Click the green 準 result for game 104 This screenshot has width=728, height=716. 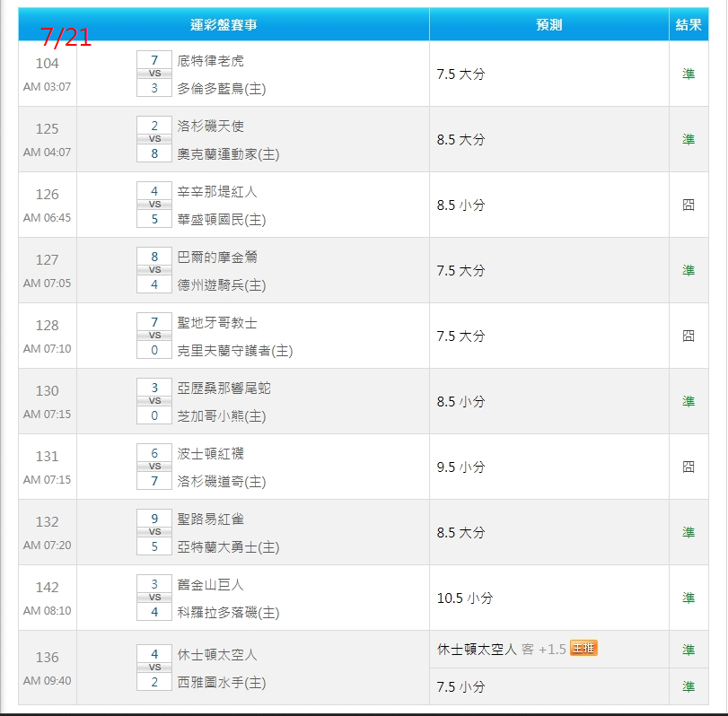[689, 74]
